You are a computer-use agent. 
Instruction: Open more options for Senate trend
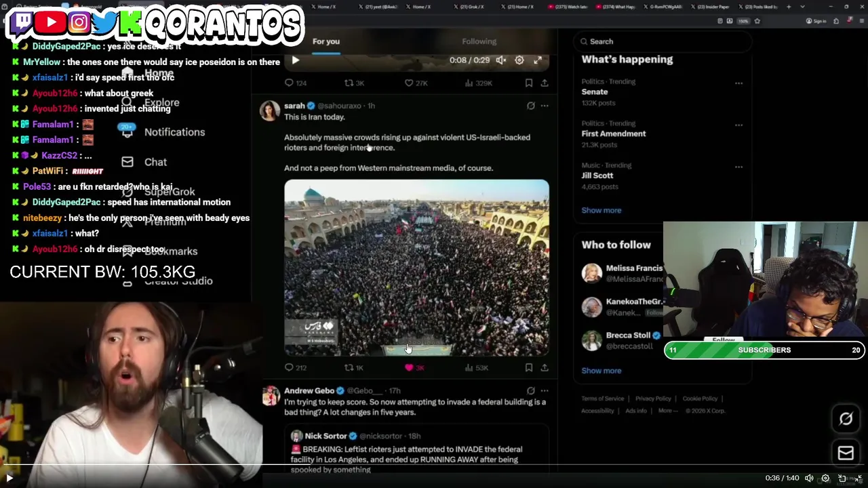tap(738, 83)
